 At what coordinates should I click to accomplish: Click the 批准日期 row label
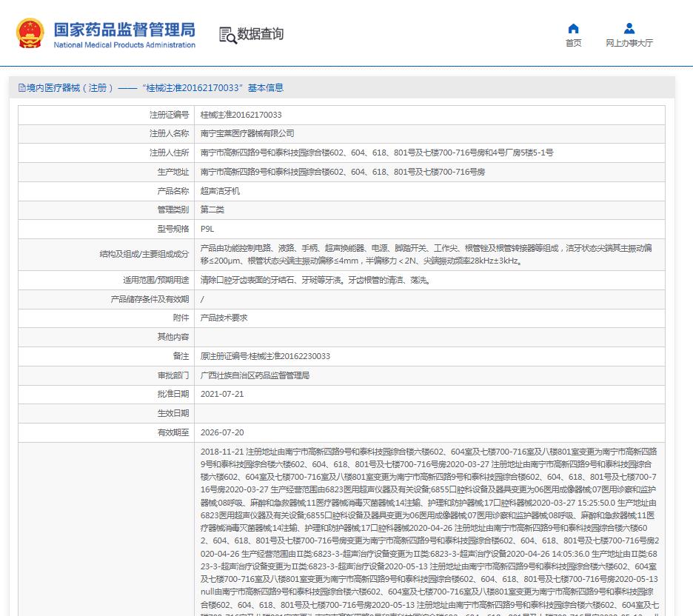(173, 394)
